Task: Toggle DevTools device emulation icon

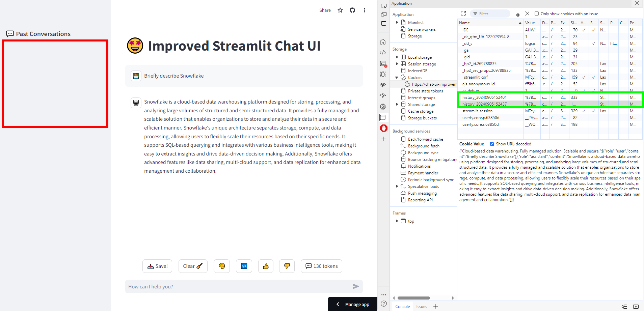Action: [x=383, y=15]
